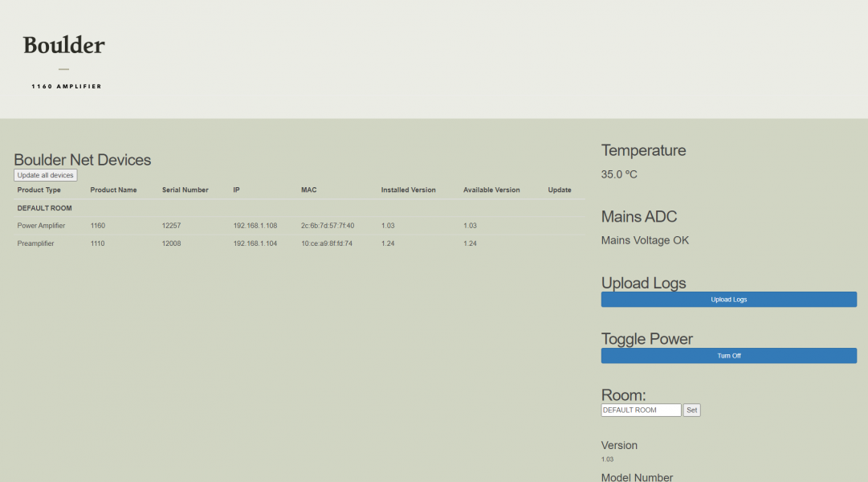Viewport: 868px width, 482px height.
Task: Click the Available Version column header
Action: (491, 190)
